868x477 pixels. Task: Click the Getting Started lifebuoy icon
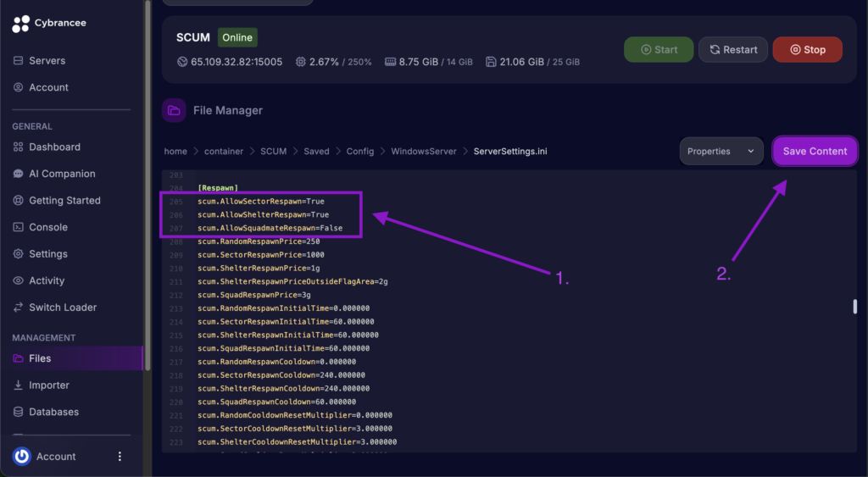[x=19, y=200]
